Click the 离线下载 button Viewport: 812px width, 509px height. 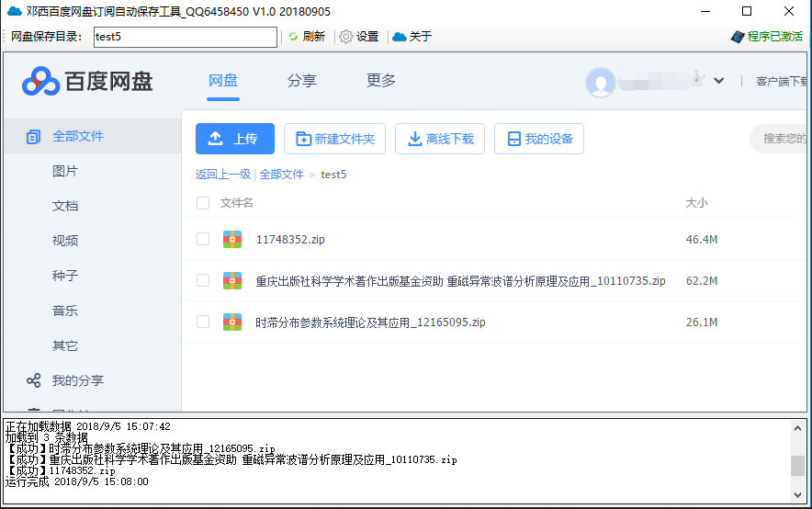[440, 139]
